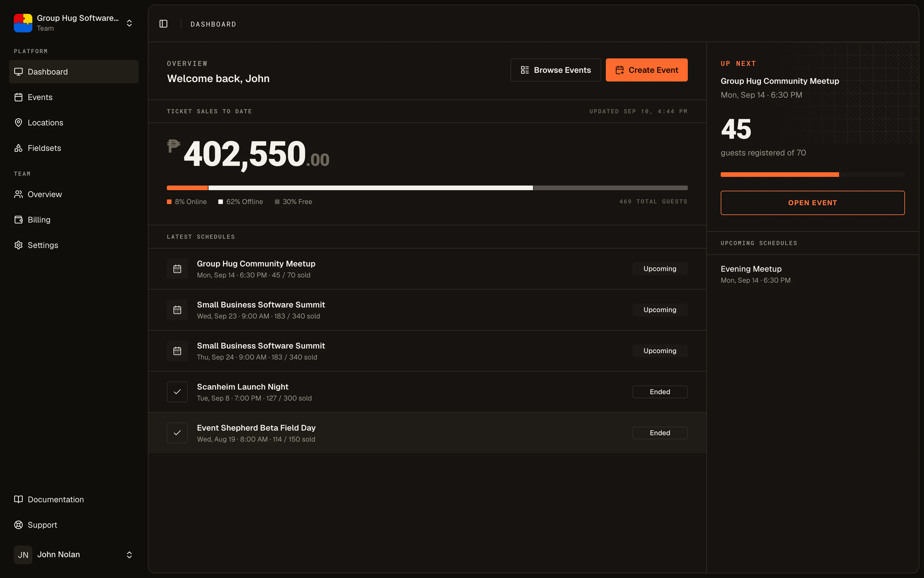Click the Ended badge on Scanheim Launch Night row
924x578 pixels.
pyautogui.click(x=660, y=392)
